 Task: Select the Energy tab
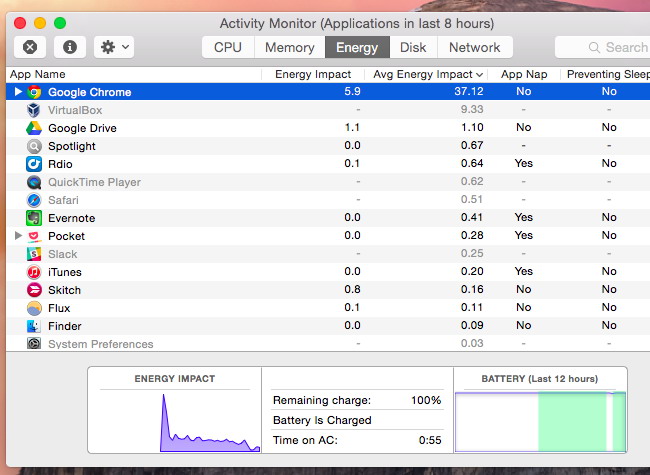[357, 47]
